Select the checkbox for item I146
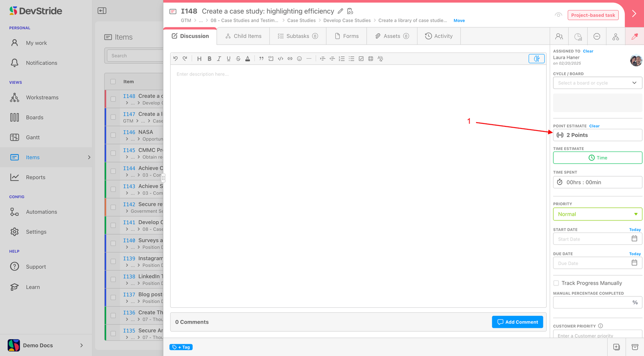Viewport: 644px width, 356px height. [x=113, y=135]
